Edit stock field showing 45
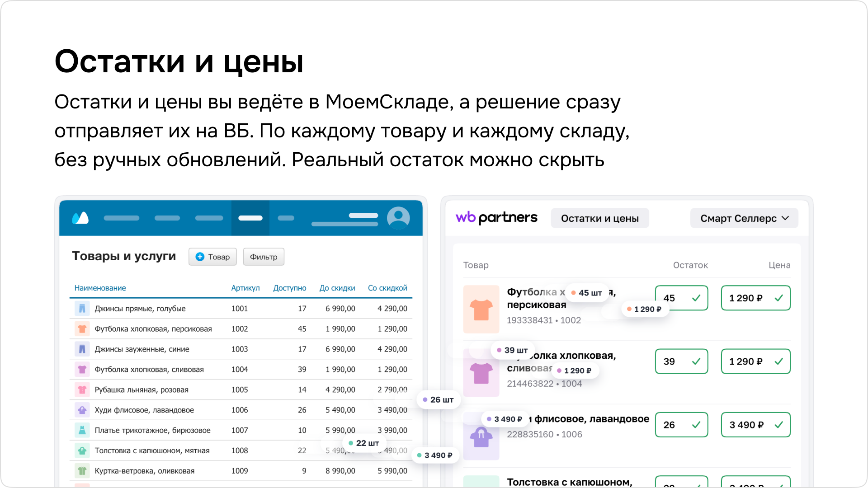This screenshot has height=488, width=868. (x=682, y=298)
